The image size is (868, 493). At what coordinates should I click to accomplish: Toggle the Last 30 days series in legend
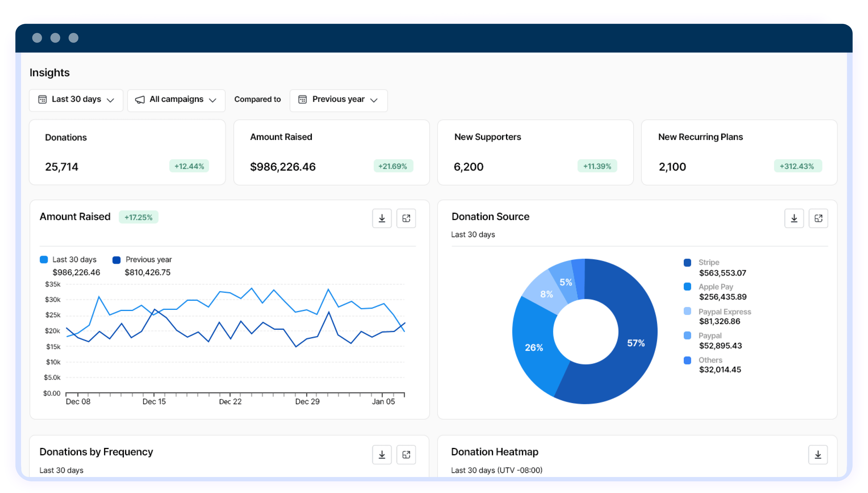68,260
